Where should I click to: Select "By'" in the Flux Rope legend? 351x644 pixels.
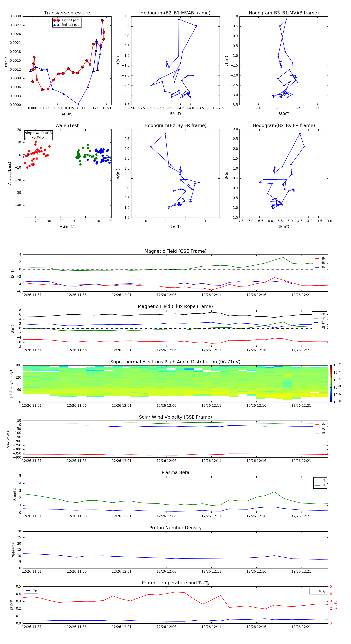pos(320,318)
